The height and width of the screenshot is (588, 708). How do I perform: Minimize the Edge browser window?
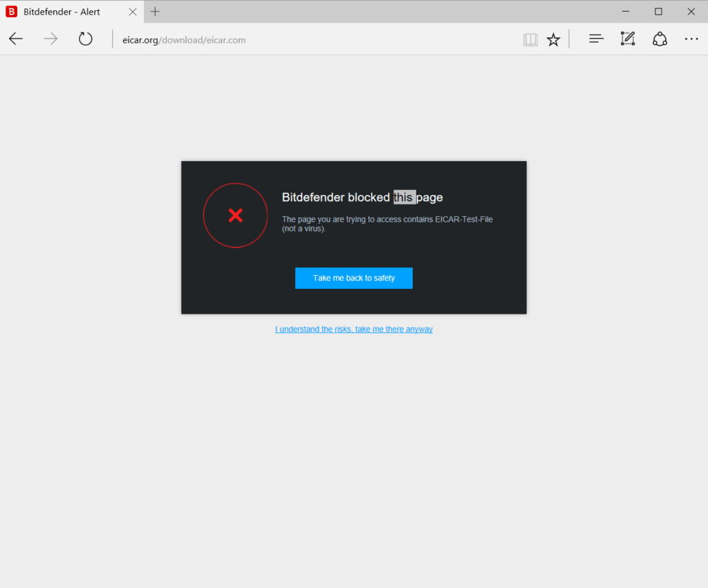[x=625, y=11]
